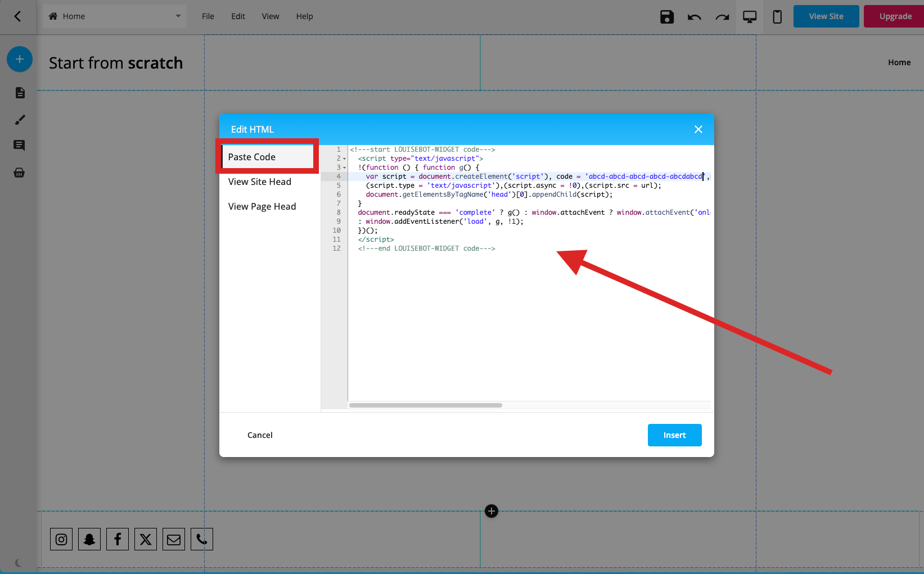Screen dimensions: 924x574
Task: Collapse code fold arrow on line 2
Action: pos(344,159)
